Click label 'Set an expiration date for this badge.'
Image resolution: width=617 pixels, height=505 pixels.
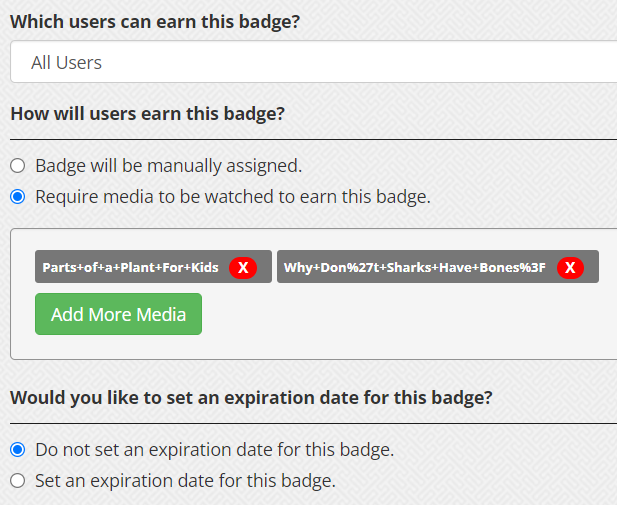[x=185, y=481]
